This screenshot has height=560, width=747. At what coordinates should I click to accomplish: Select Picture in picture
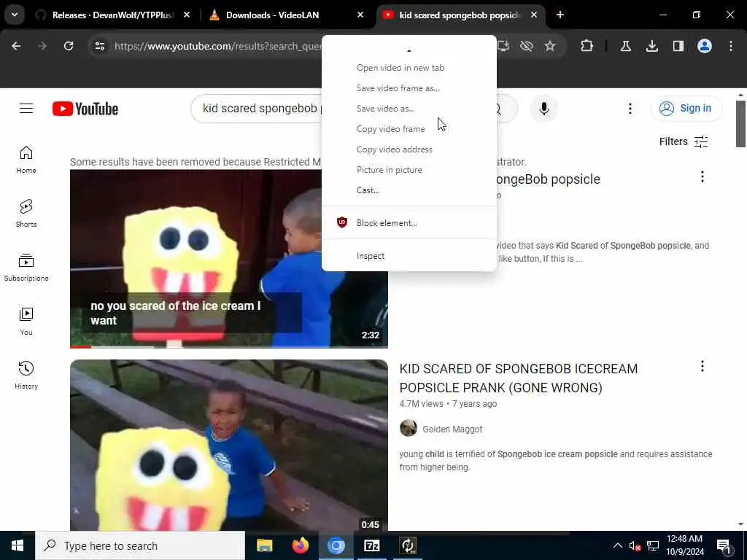409,170
